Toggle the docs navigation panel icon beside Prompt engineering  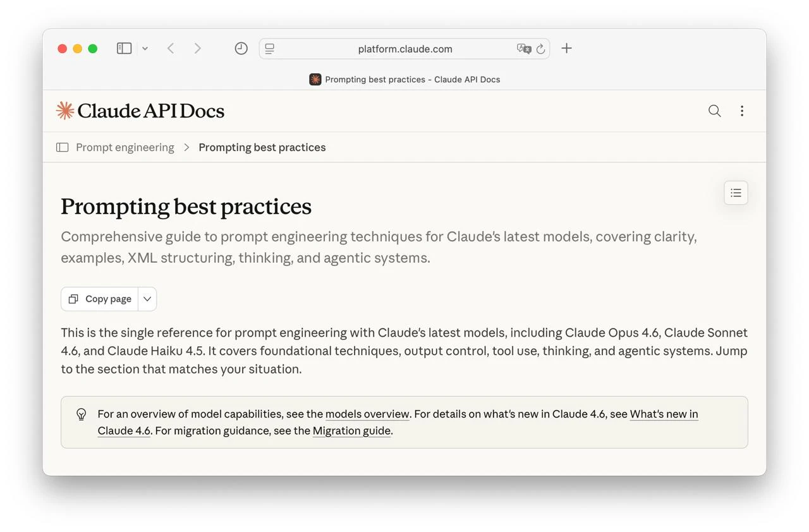[62, 147]
